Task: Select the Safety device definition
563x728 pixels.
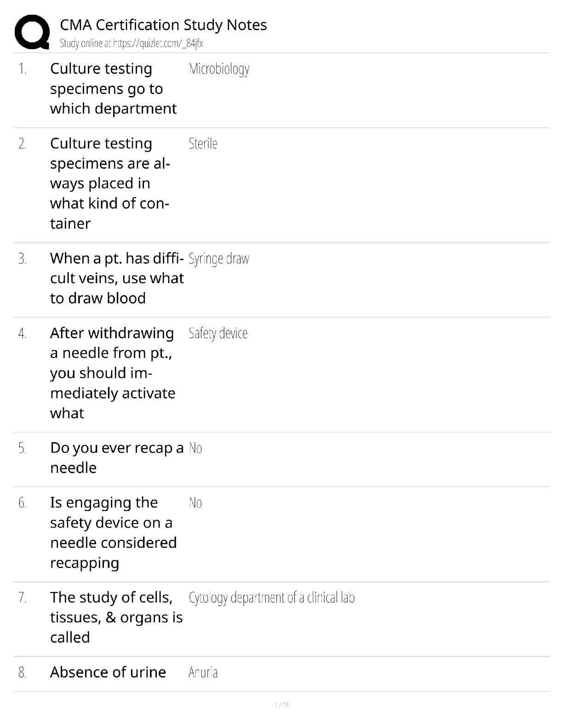Action: [218, 333]
